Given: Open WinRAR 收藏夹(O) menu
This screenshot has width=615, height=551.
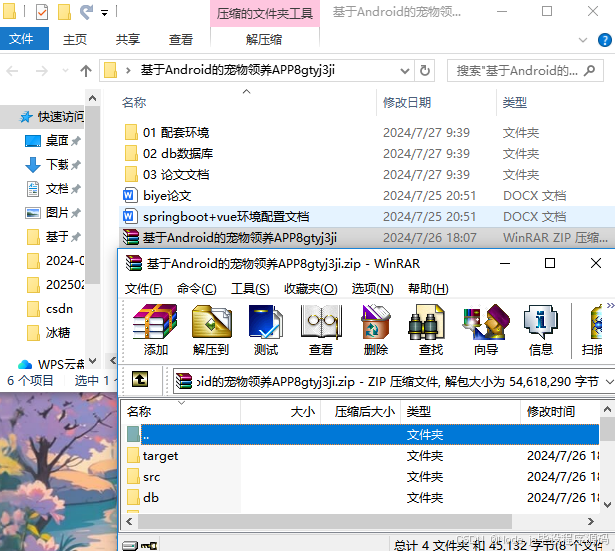Looking at the screenshot, I should point(311,289).
